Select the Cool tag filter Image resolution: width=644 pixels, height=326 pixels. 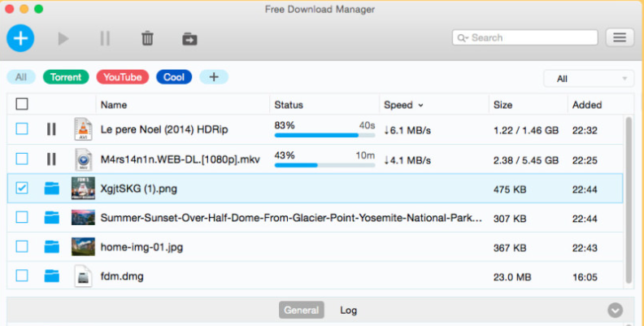174,76
